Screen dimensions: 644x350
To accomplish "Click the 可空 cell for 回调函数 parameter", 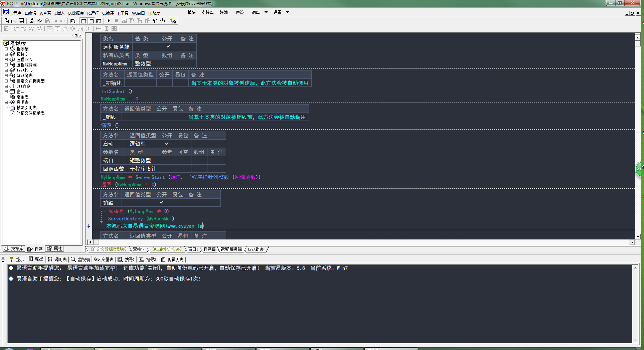I will 183,169.
